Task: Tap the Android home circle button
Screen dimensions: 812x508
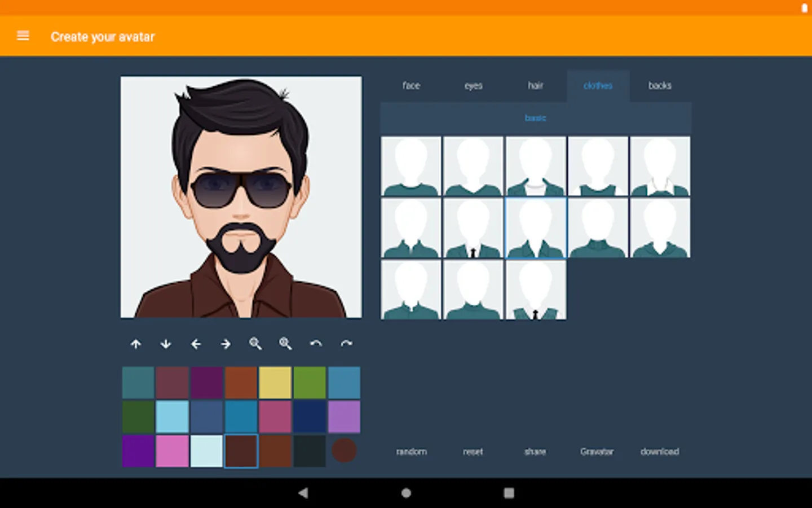Action: point(406,493)
